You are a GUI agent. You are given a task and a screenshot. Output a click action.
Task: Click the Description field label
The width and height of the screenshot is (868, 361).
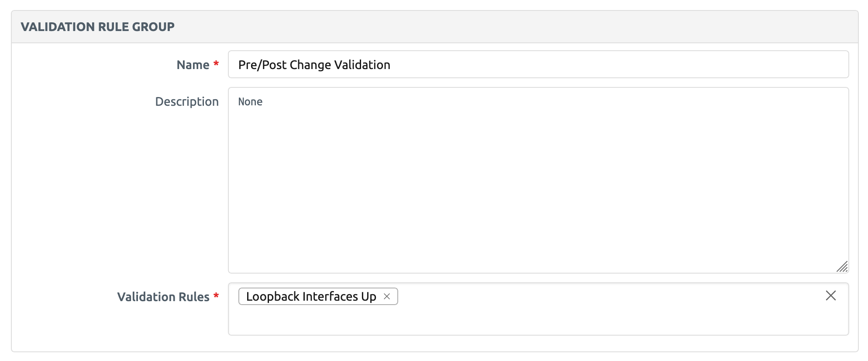[187, 101]
